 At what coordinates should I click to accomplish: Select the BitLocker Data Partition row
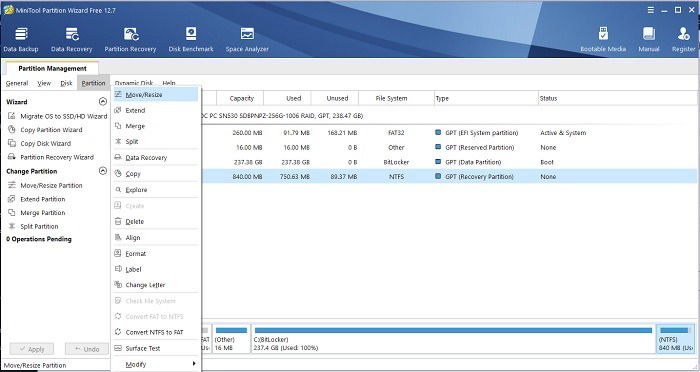pos(449,162)
